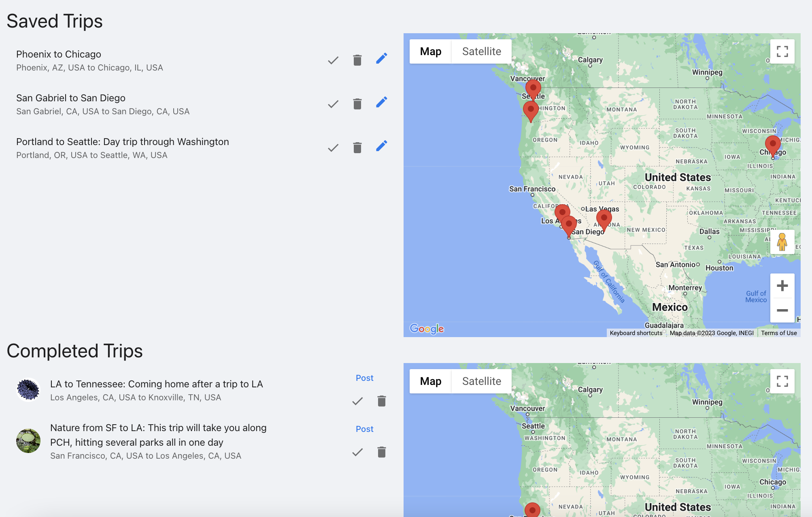Select Nature from SF to LA title
The image size is (812, 517).
click(x=158, y=435)
